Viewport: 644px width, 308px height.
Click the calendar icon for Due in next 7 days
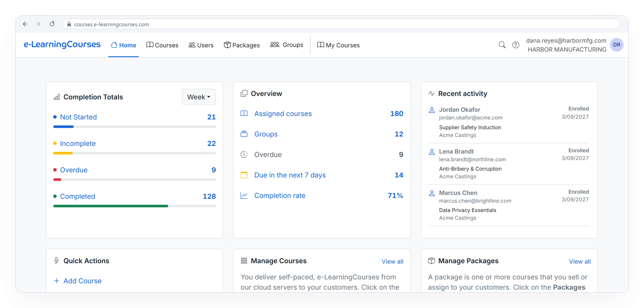coord(244,175)
